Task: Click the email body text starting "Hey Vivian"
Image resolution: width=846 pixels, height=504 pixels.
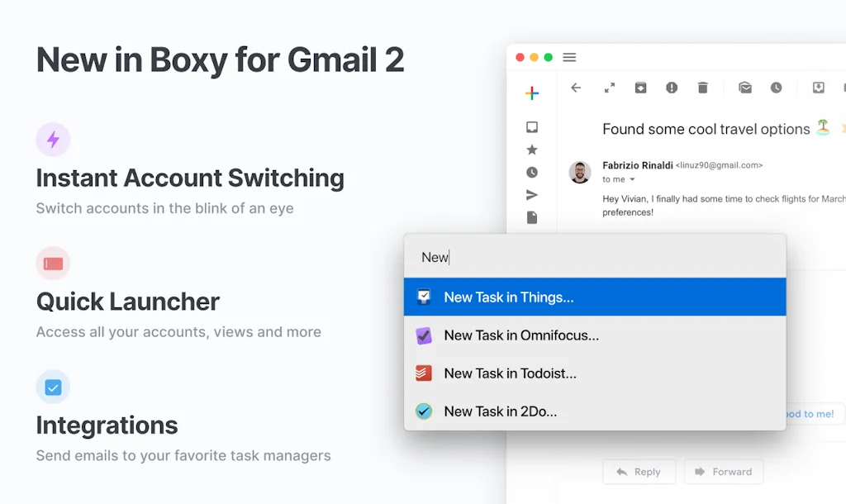Action: (724, 206)
